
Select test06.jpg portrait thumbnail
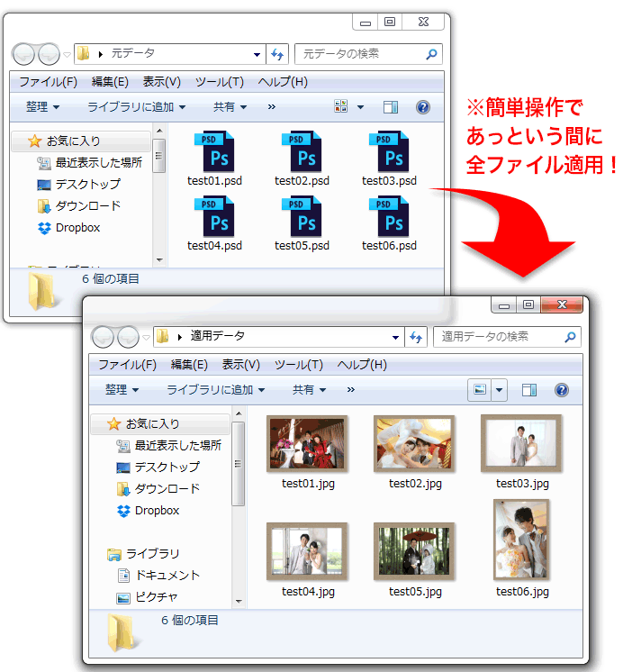point(521,540)
